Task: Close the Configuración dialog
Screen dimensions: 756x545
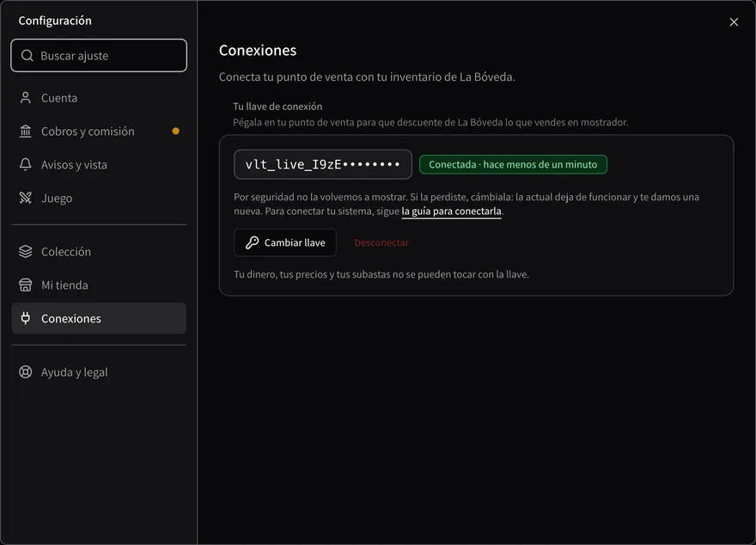Action: click(734, 22)
